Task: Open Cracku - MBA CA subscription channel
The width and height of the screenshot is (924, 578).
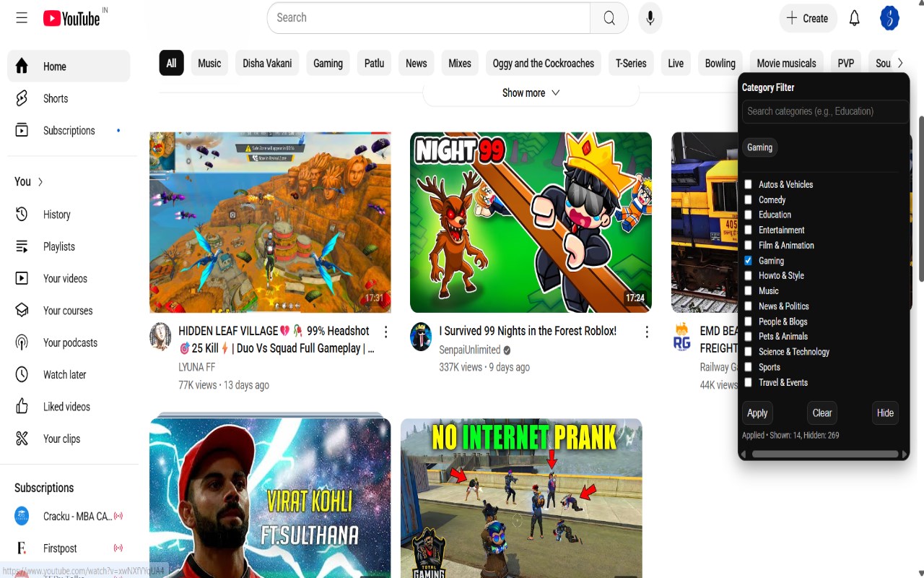Action: tap(69, 517)
